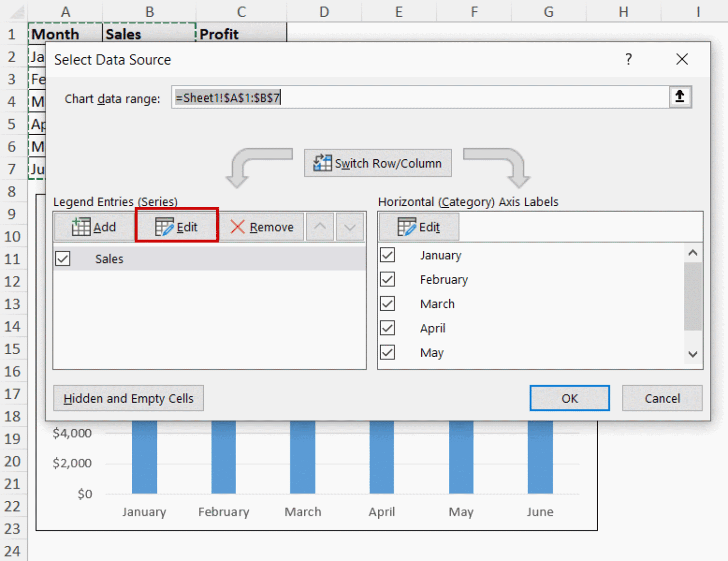This screenshot has width=728, height=561.
Task: Toggle the April axis label checkbox
Action: (x=387, y=328)
